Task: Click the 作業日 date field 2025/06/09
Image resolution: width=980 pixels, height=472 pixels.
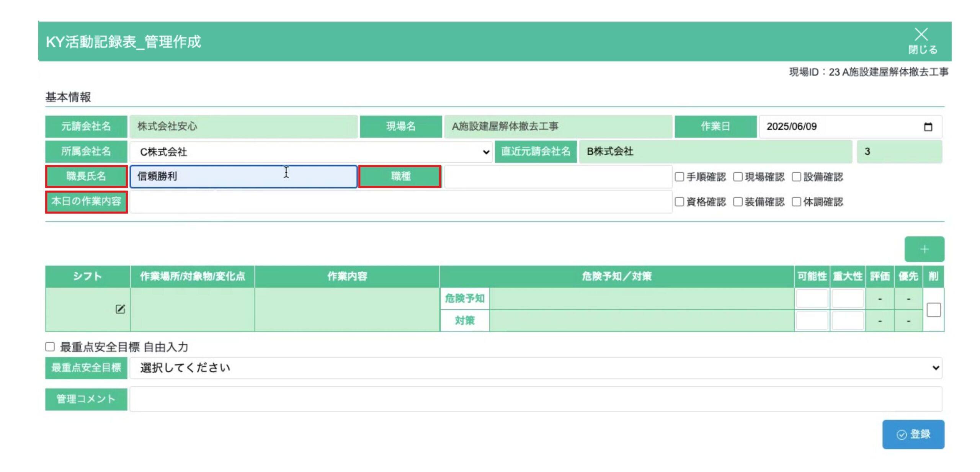Action: [850, 127]
